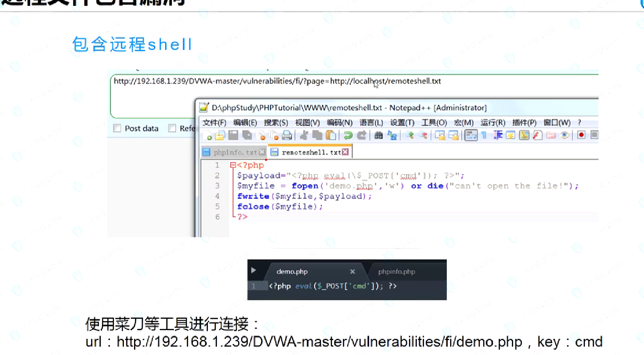
Task: Open the 设置(T) menu
Action: pyautogui.click(x=402, y=123)
